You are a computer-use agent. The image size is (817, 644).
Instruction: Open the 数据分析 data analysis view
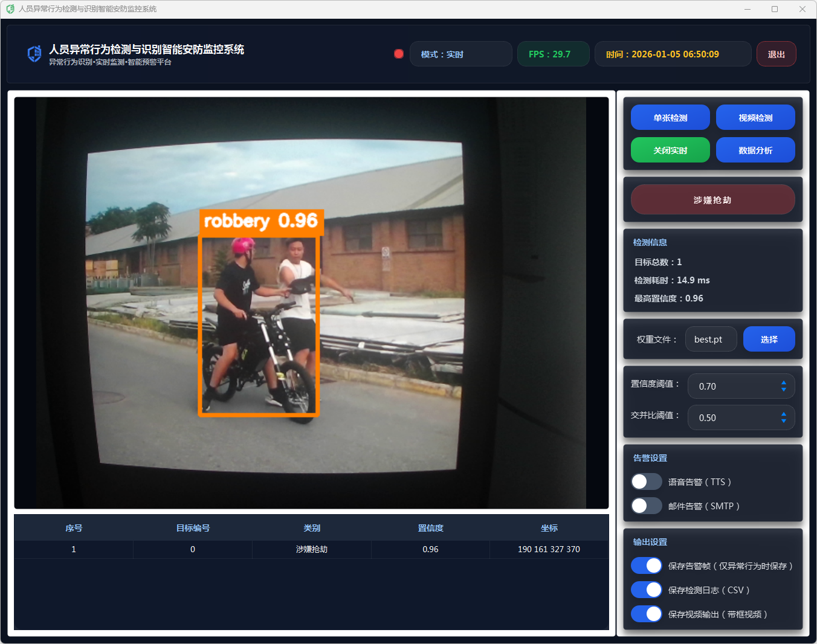point(755,150)
